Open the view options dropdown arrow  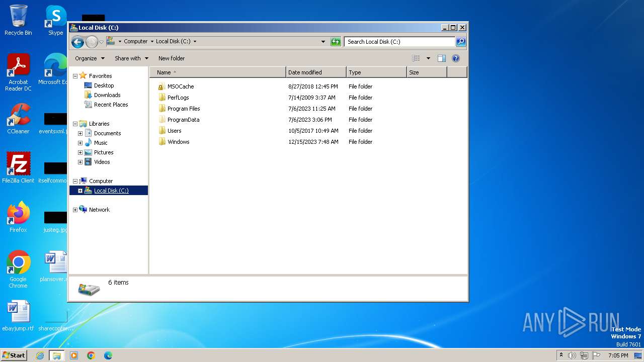click(x=428, y=58)
